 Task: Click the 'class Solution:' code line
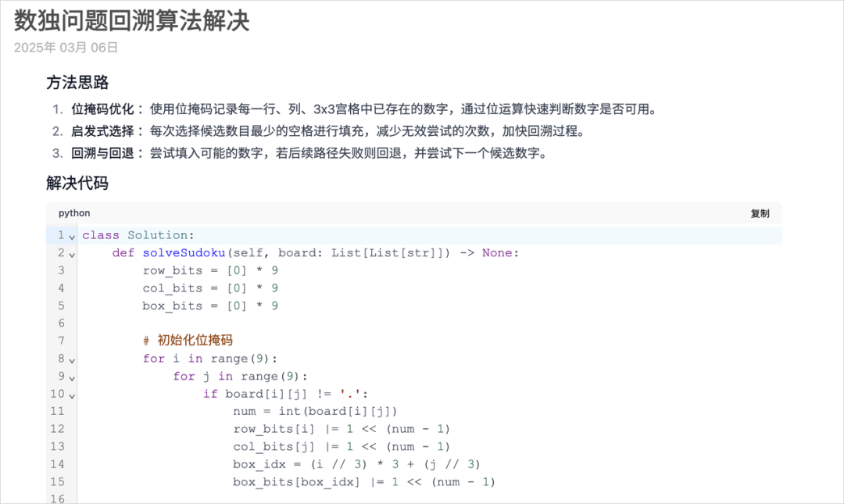[138, 235]
